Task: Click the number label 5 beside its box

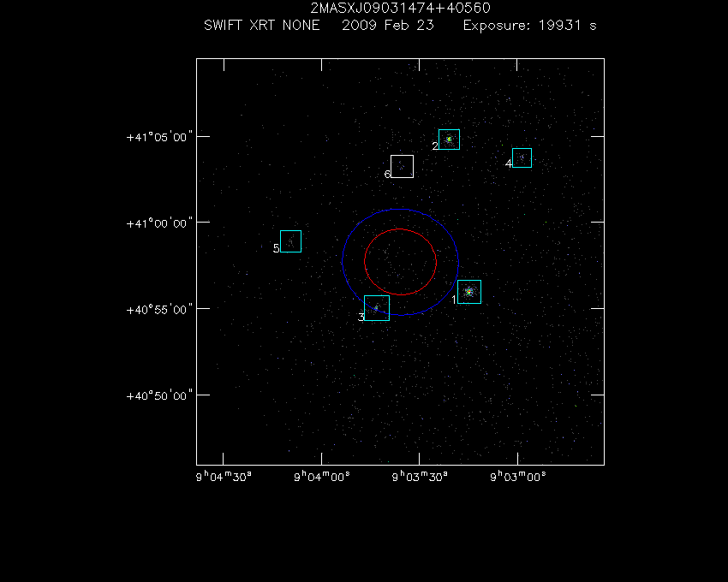Action: point(277,248)
